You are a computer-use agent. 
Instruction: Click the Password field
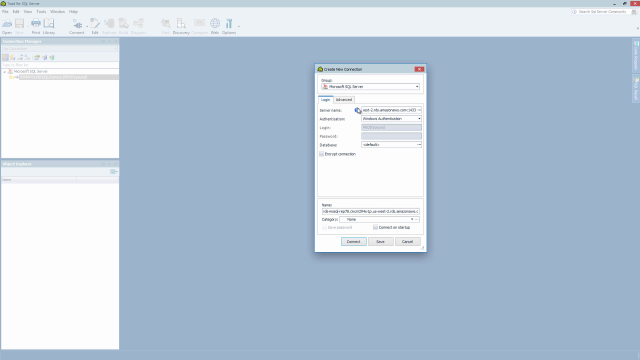391,136
